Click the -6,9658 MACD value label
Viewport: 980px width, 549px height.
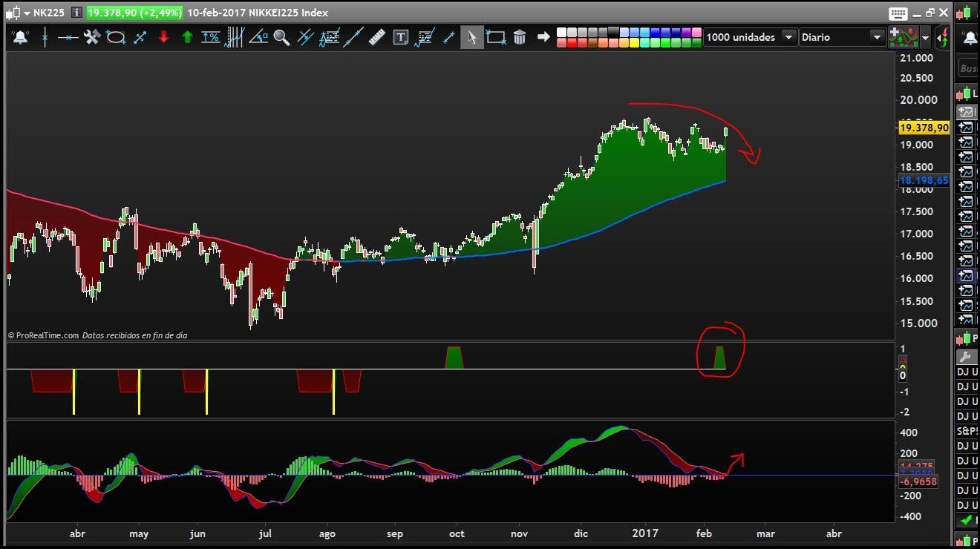(x=918, y=481)
